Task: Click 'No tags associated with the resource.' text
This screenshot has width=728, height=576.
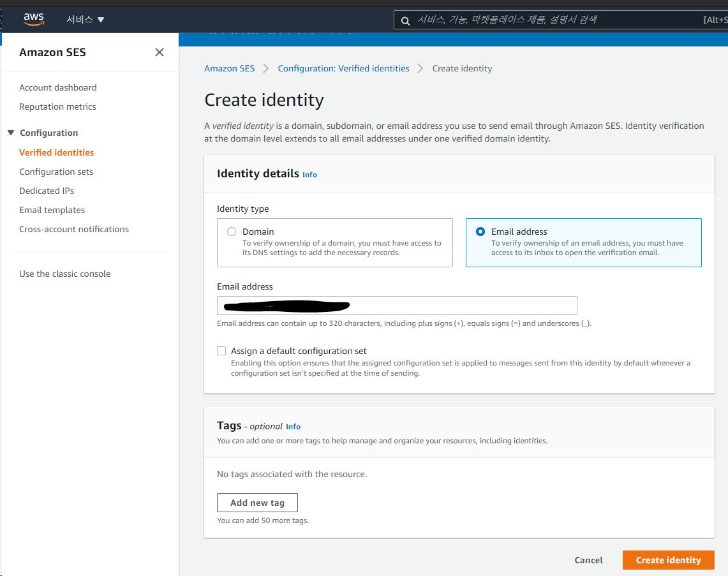Action: 292,474
